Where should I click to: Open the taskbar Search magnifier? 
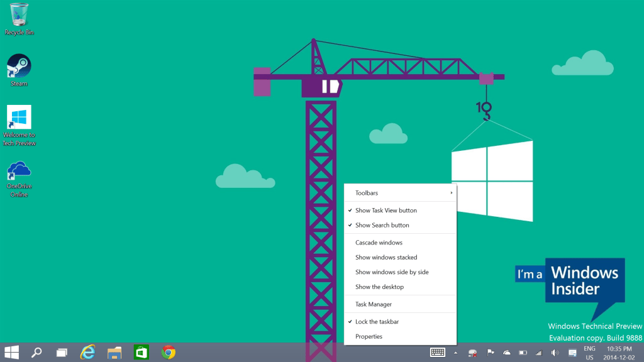tap(36, 352)
